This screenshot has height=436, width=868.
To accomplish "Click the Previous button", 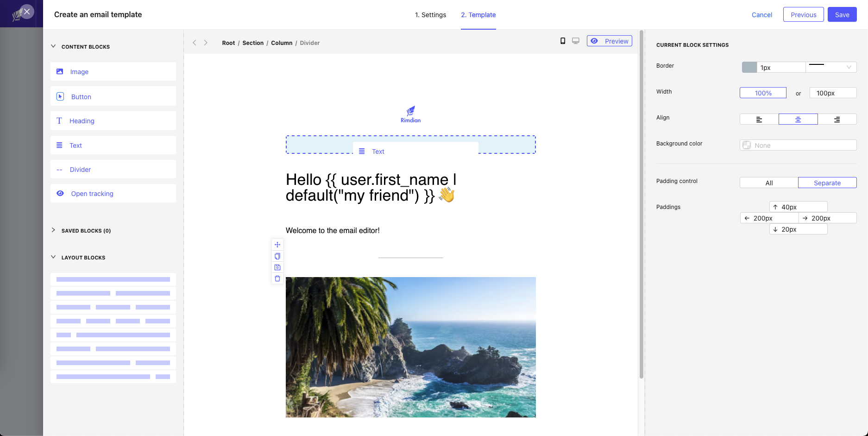I will point(803,14).
